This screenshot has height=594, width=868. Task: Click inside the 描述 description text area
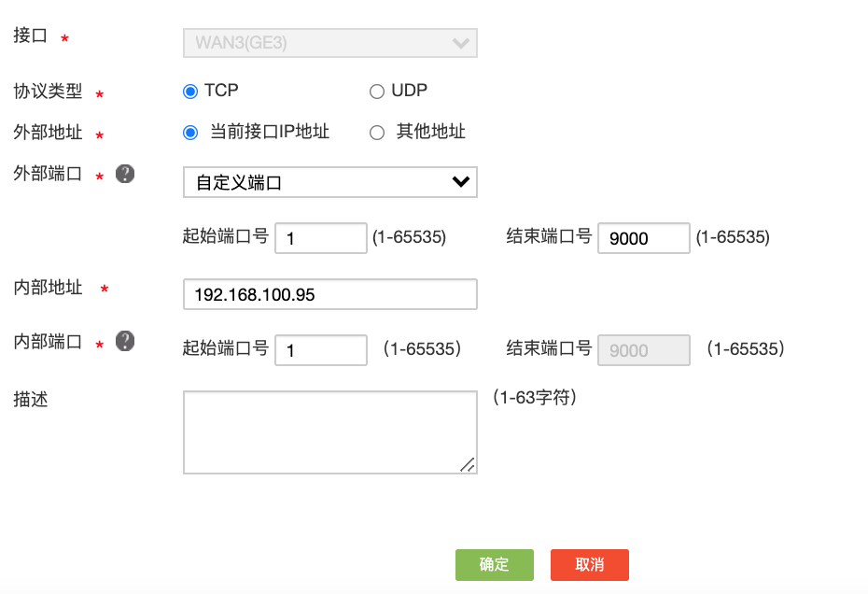(x=329, y=431)
